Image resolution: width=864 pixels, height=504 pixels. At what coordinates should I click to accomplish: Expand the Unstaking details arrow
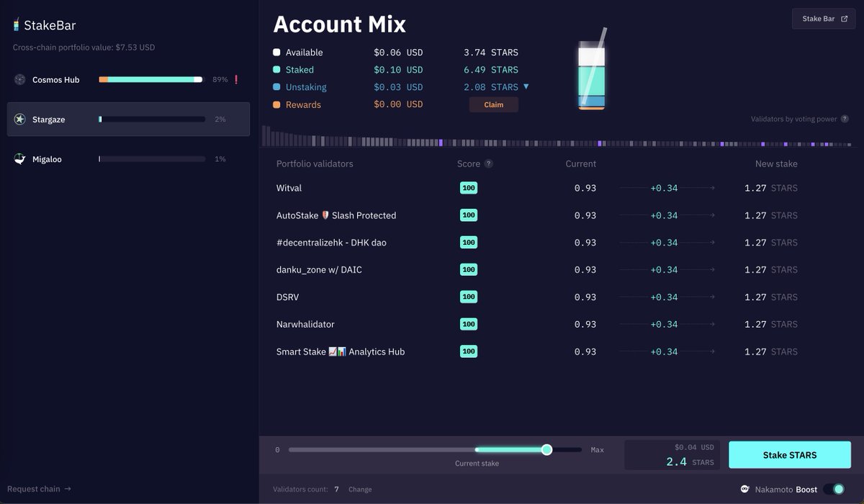coord(526,86)
